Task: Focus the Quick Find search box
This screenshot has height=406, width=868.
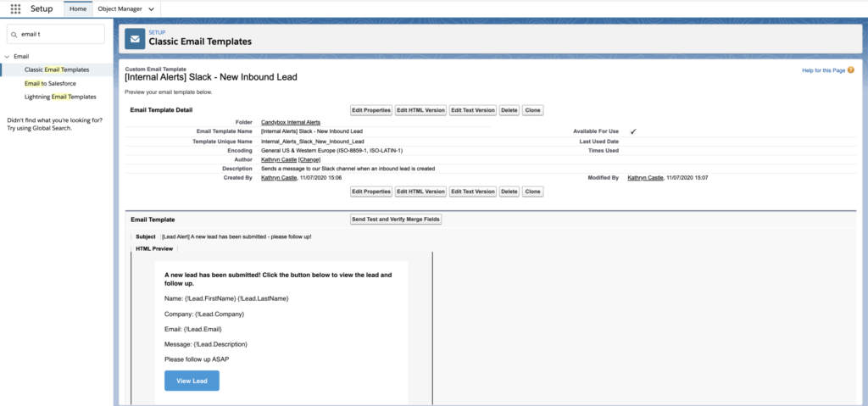Action: tap(55, 34)
